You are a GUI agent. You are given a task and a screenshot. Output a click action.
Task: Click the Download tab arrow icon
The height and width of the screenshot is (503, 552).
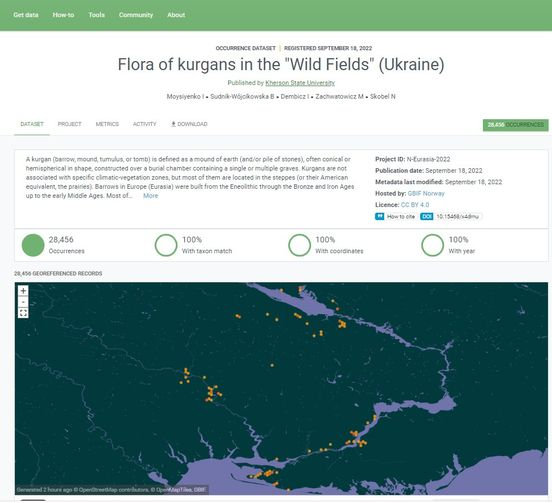click(173, 124)
